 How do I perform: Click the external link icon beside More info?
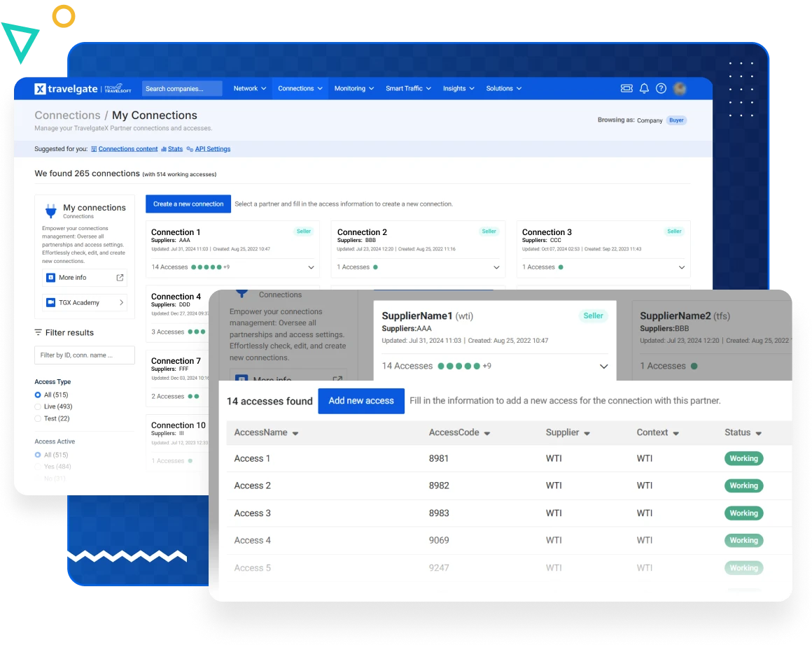[x=120, y=278]
